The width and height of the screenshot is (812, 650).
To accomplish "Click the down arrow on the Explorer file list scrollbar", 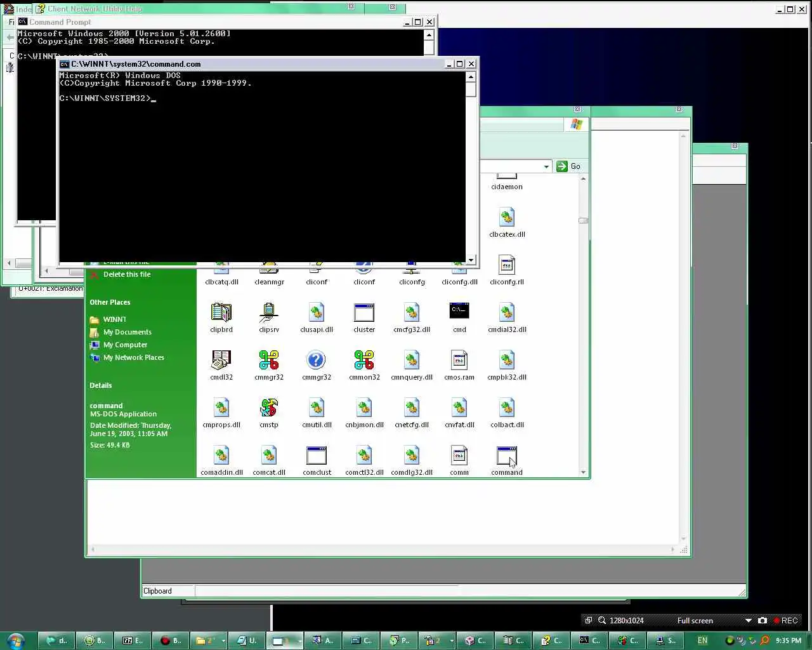I will tap(583, 472).
